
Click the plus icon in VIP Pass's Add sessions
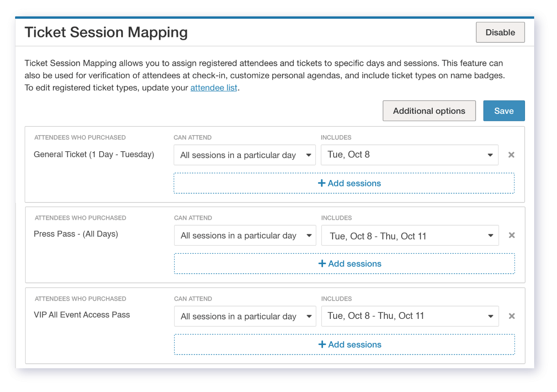tap(322, 344)
